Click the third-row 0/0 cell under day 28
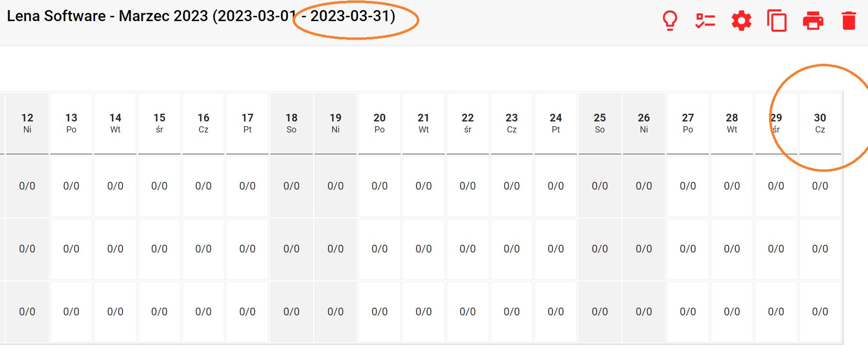 (732, 311)
